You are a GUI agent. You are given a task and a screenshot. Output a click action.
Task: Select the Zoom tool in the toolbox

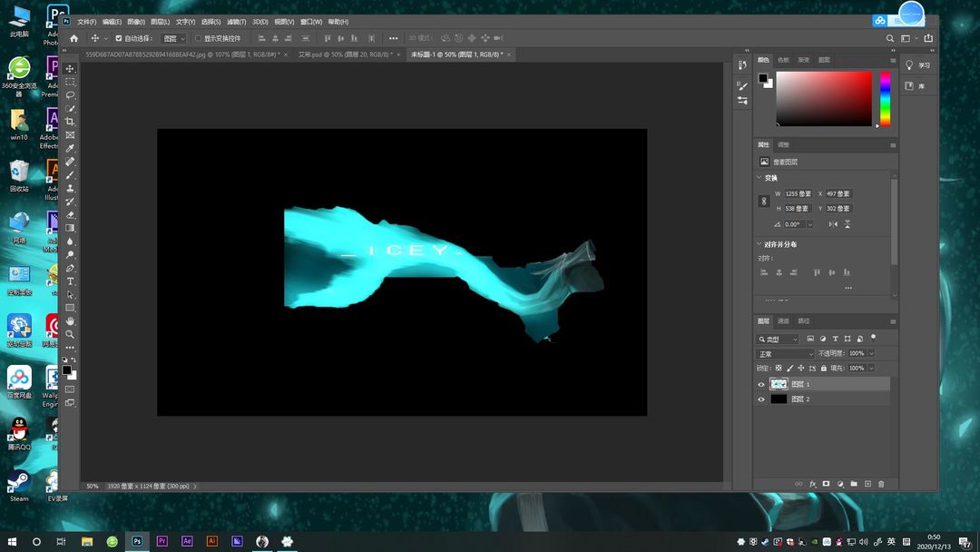point(70,334)
